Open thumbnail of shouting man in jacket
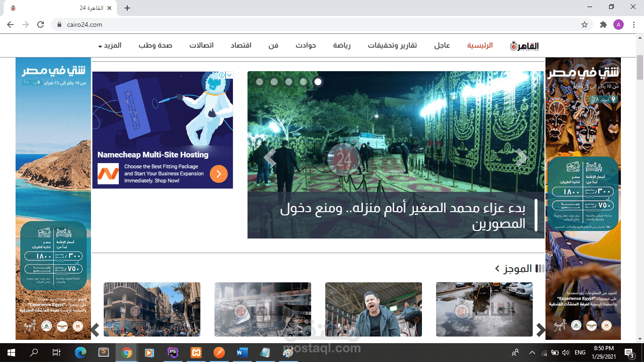Image resolution: width=644 pixels, height=362 pixels. pyautogui.click(x=373, y=309)
